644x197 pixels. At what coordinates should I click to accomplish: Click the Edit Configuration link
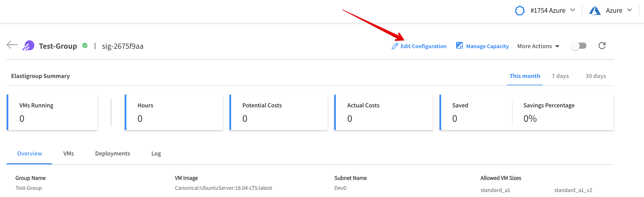[423, 46]
